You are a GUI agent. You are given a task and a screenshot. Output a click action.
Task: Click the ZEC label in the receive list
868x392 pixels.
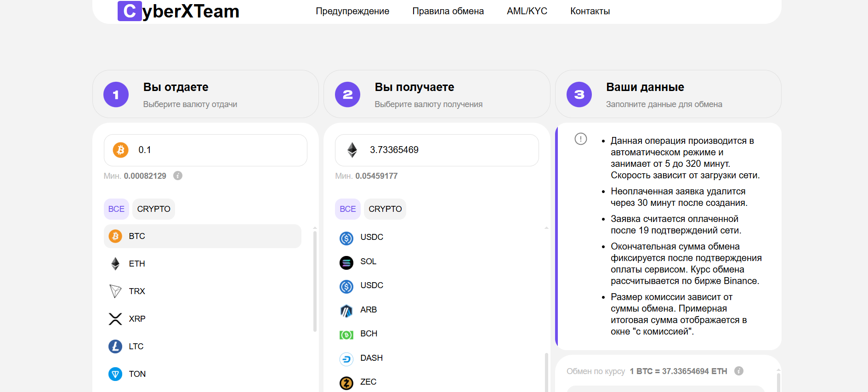click(x=369, y=382)
